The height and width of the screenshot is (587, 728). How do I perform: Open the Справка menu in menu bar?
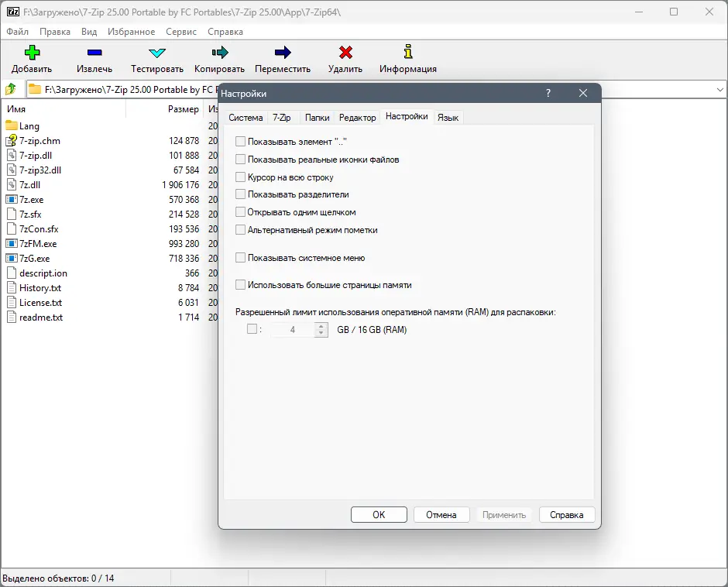[x=225, y=32]
